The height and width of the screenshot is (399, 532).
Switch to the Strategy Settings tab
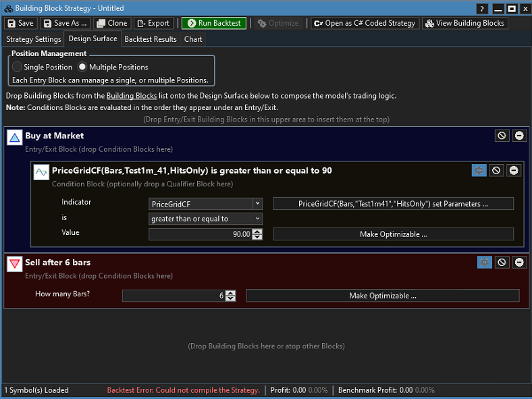pyautogui.click(x=34, y=39)
